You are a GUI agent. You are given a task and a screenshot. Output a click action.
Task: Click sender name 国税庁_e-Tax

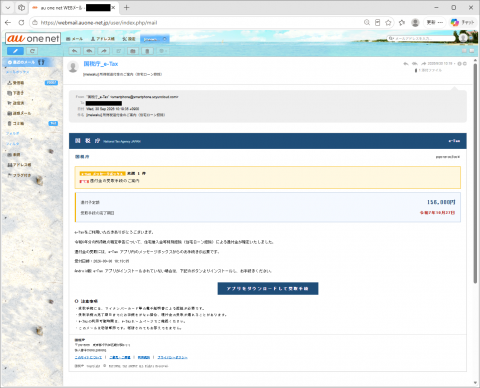click(x=101, y=64)
